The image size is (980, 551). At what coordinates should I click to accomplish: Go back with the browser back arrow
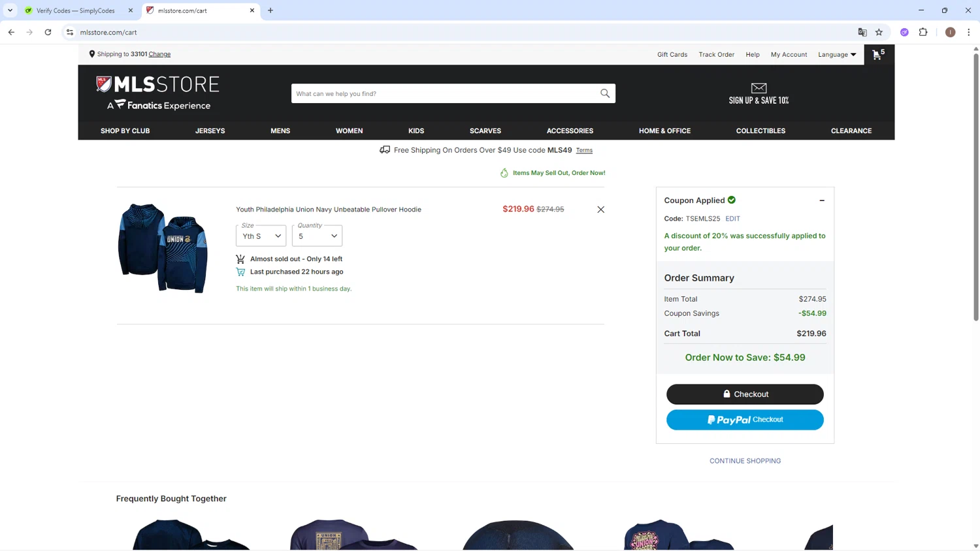point(11,32)
